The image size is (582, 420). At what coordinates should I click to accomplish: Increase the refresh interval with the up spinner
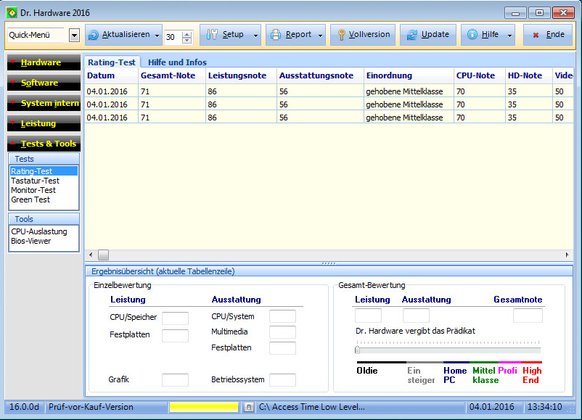coord(187,34)
